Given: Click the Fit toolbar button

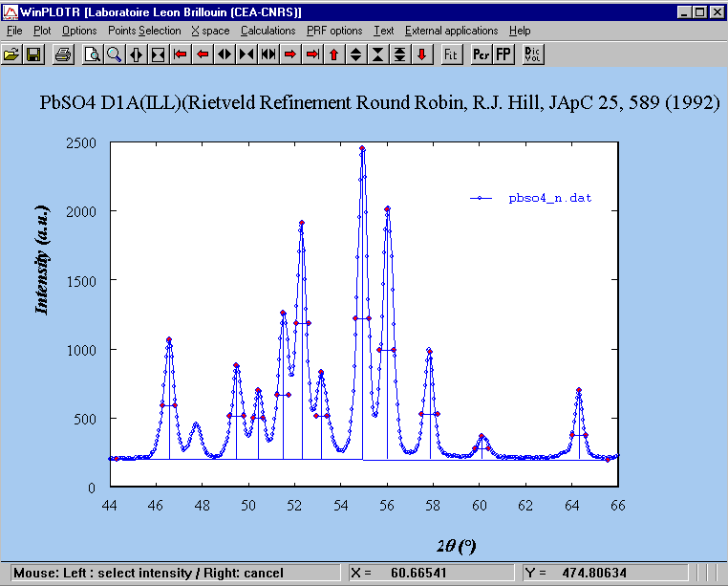Looking at the screenshot, I should click(451, 54).
